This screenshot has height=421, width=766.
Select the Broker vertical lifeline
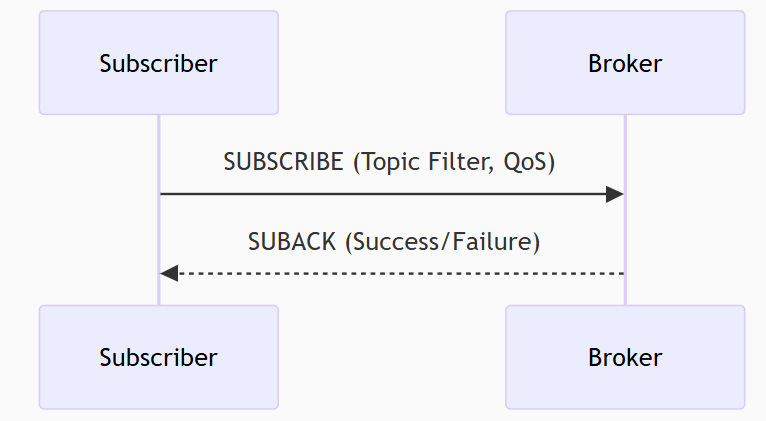tap(625, 210)
